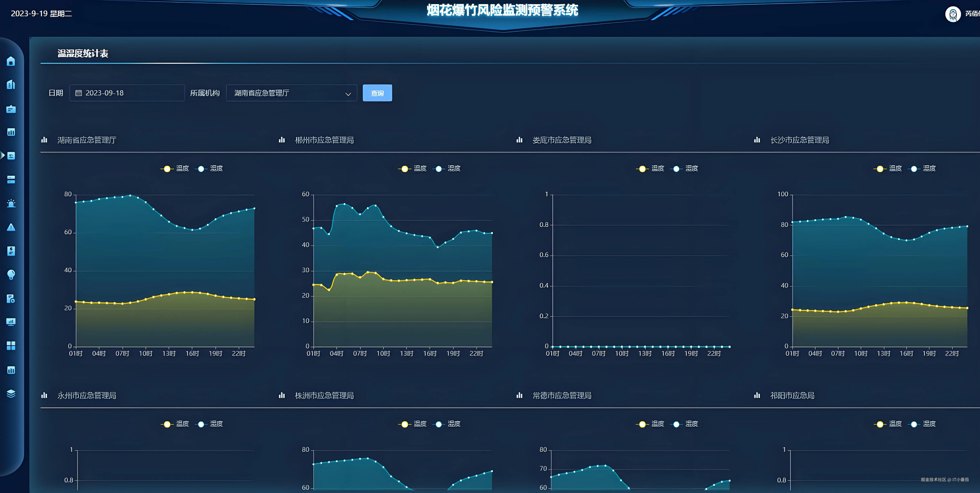This screenshot has width=980, height=493.
Task: Click the warning triangle icon in the sidebar
Action: coord(11,227)
